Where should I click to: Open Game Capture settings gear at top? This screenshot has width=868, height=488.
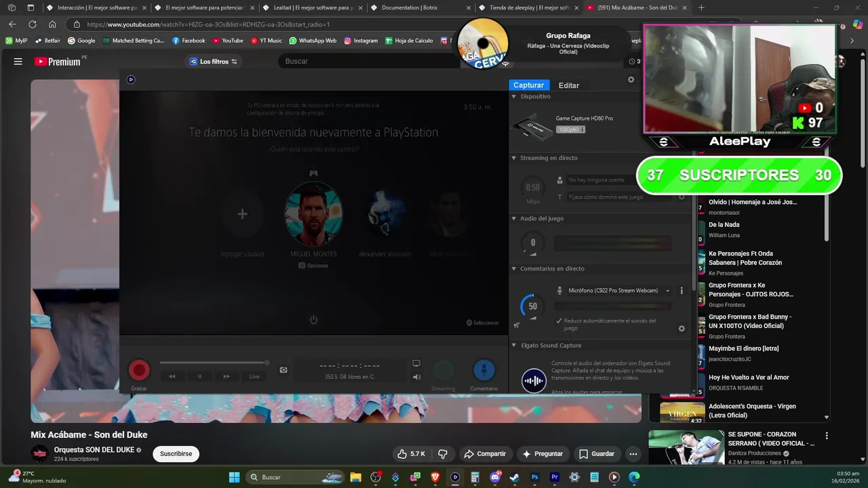pos(631,79)
